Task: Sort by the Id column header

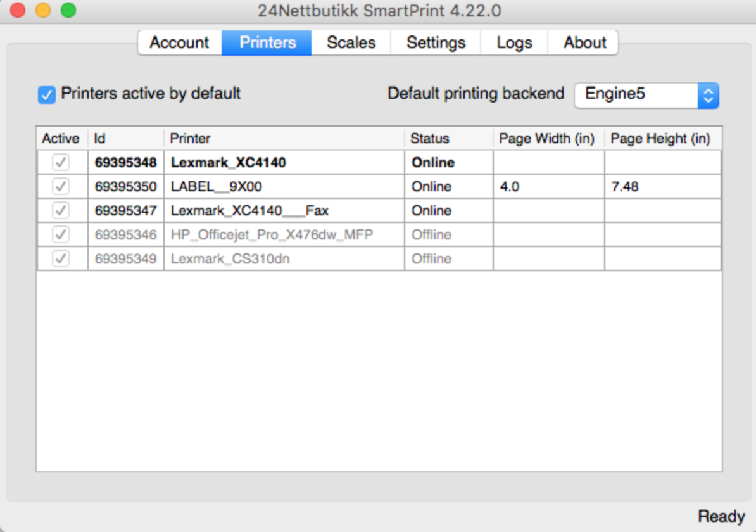Action: (126, 139)
